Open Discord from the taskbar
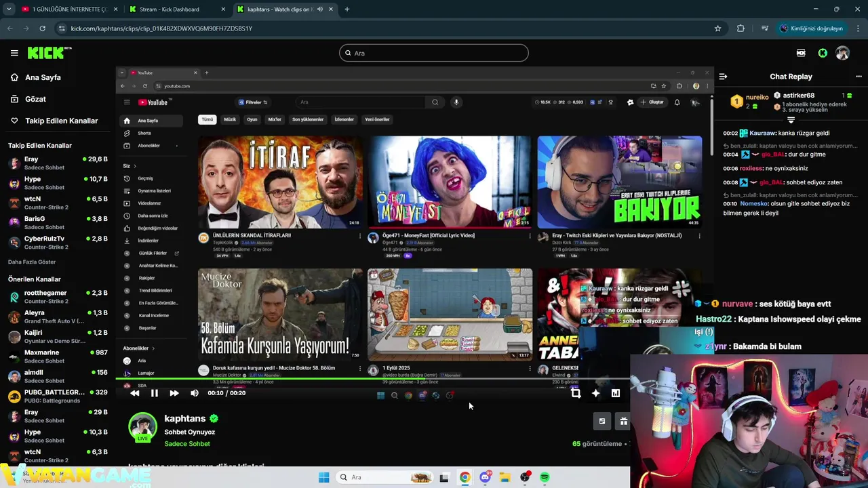Screen dimensions: 868x488 (x=485, y=477)
